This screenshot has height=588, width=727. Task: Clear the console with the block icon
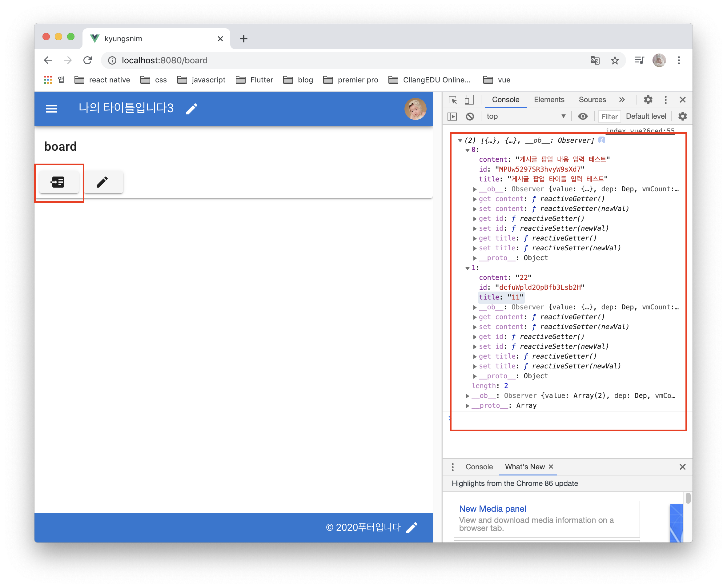470,117
